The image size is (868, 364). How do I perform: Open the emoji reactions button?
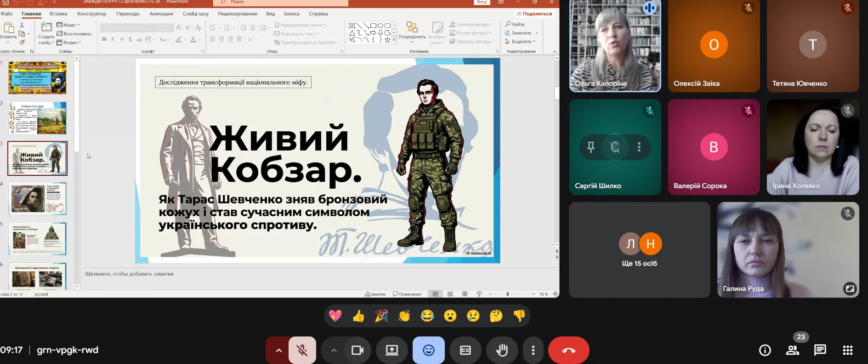click(428, 350)
